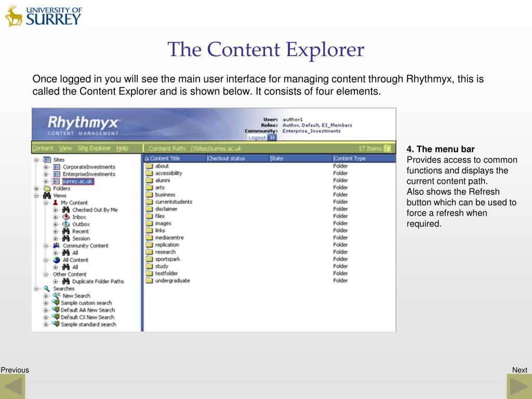Select the CorporateInvestments site icon
Image resolution: width=532 pixels, height=399 pixels.
(x=56, y=167)
